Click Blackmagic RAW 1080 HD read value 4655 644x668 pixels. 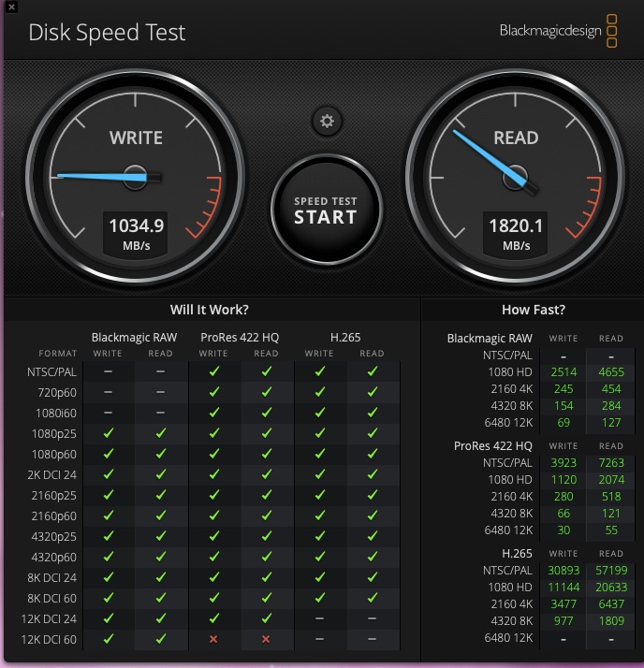tap(611, 372)
